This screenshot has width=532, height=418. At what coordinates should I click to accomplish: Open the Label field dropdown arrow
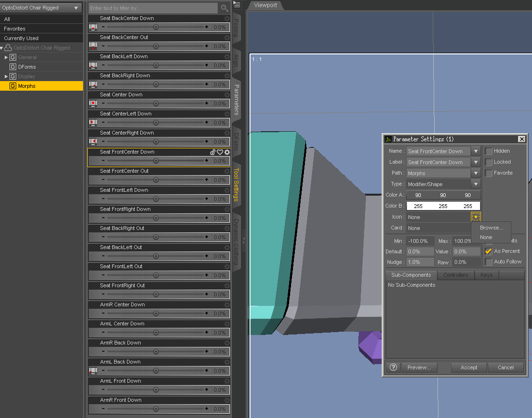pos(476,162)
